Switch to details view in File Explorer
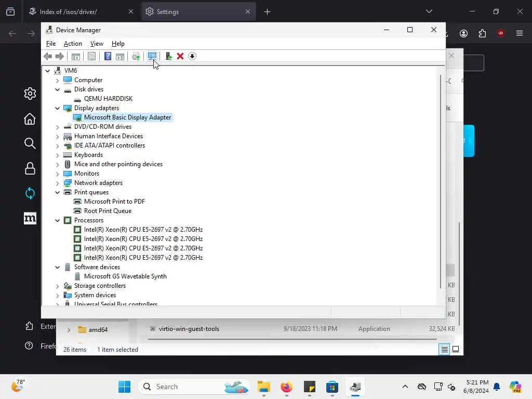The width and height of the screenshot is (532, 399). (444, 349)
